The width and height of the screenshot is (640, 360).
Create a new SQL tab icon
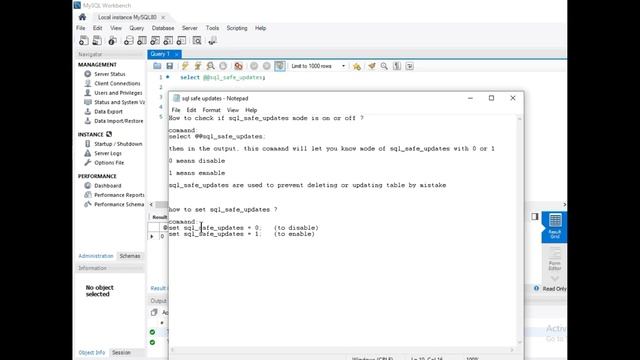coord(84,40)
